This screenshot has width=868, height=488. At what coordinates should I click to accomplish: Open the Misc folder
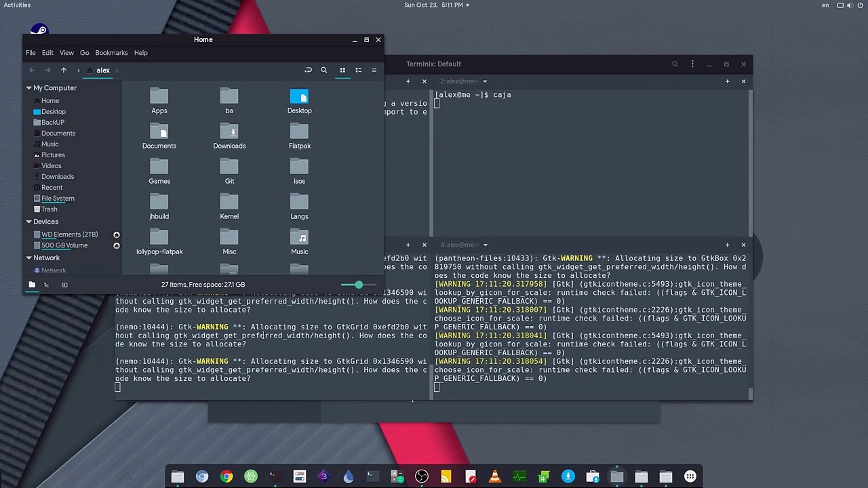coord(229,242)
